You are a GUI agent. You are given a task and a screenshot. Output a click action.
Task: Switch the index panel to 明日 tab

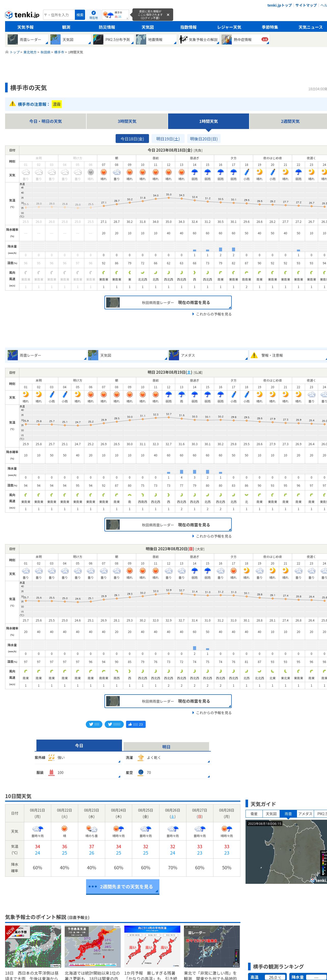click(x=166, y=747)
